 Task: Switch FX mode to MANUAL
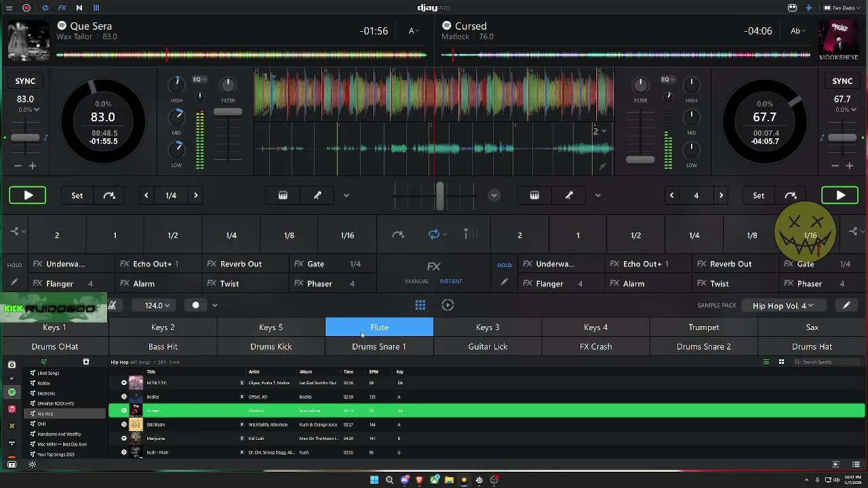click(x=417, y=281)
